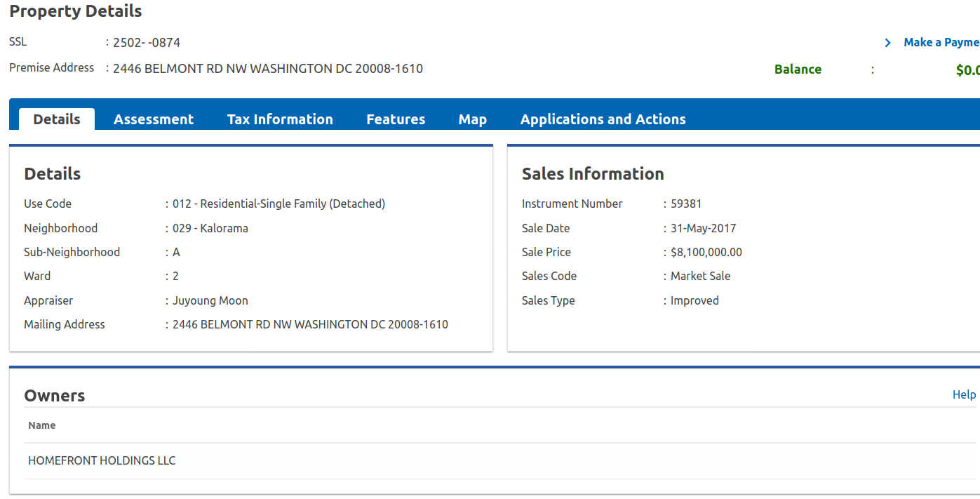Show the Map tab
The height and width of the screenshot is (499, 980).
point(473,119)
